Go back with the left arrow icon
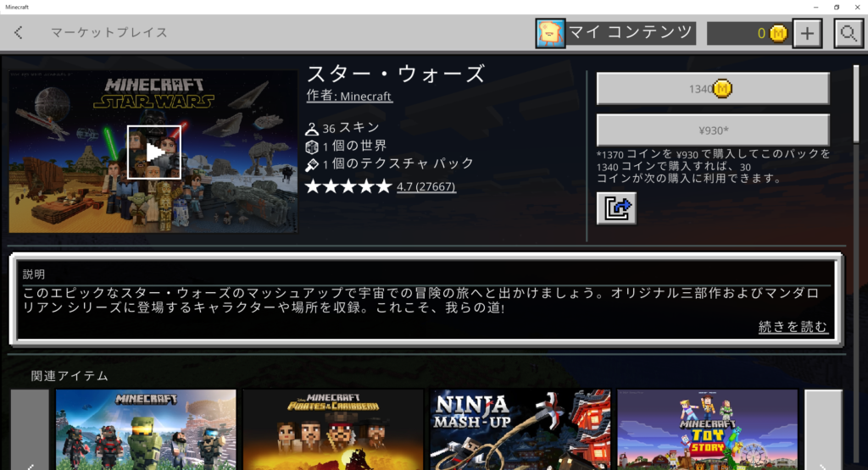The width and height of the screenshot is (868, 470). (19, 33)
